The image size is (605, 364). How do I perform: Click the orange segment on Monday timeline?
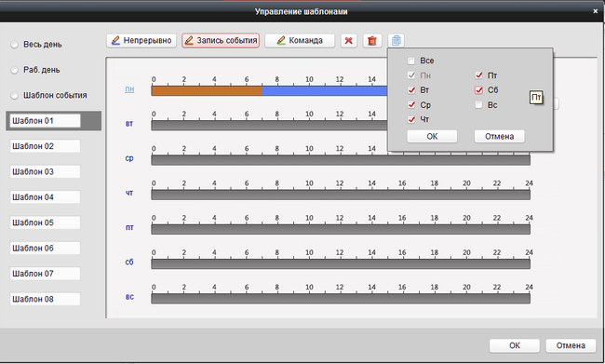coord(207,91)
